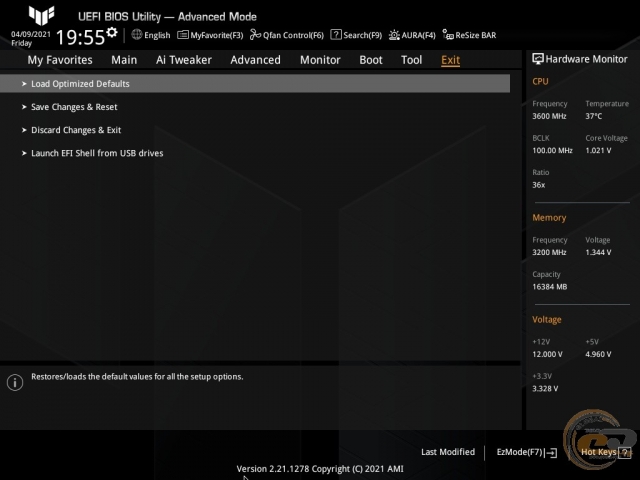Click the +5V reading 4.960 V
640x480 pixels.
598,354
